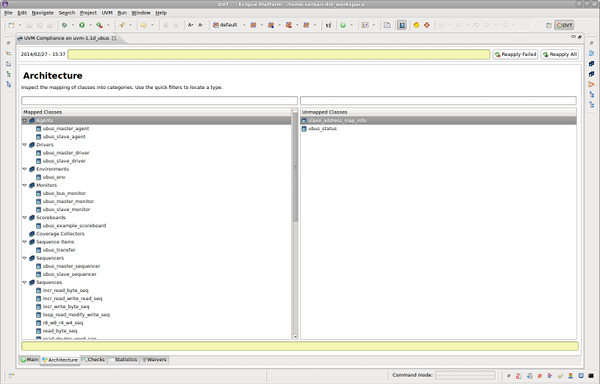Open dropdown next to Debug icon
This screenshot has width=600, height=384.
(x=73, y=25)
